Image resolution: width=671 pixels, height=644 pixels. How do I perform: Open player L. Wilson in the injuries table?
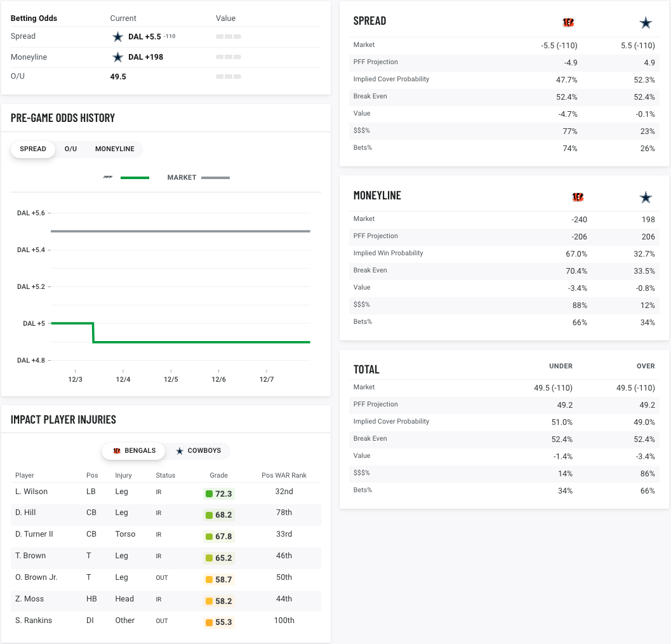[31, 492]
